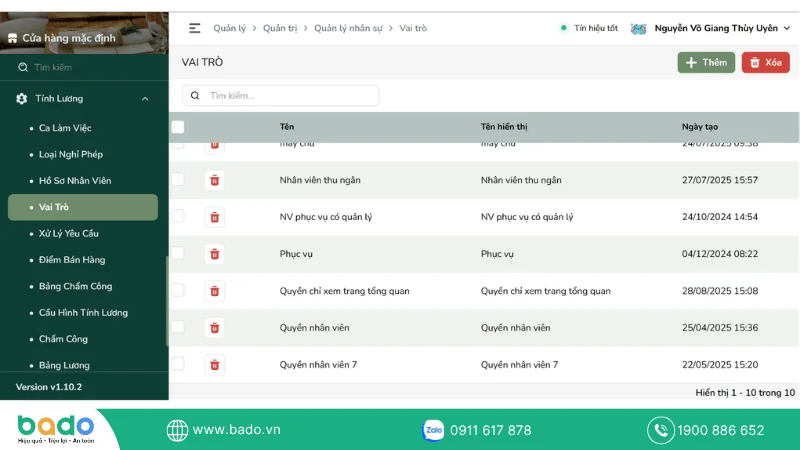Screen dimensions: 800x450
Task: Open the user account dropdown arrow
Action: coord(787,29)
